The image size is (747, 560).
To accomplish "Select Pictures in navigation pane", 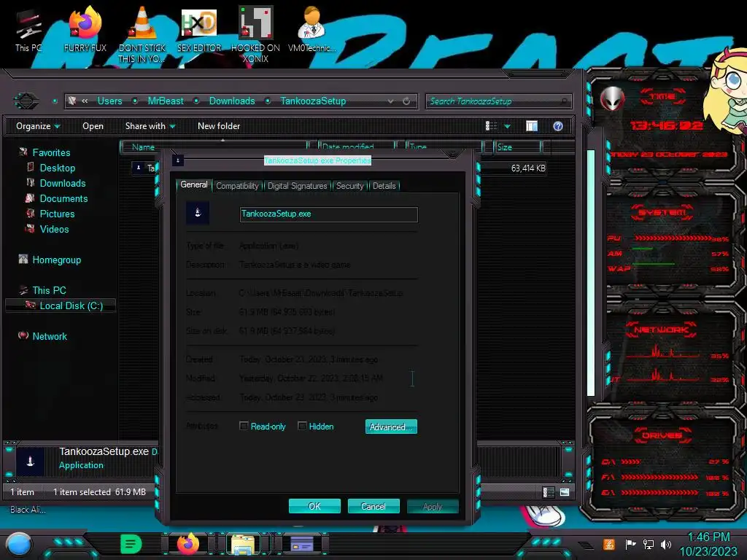I will coord(57,214).
